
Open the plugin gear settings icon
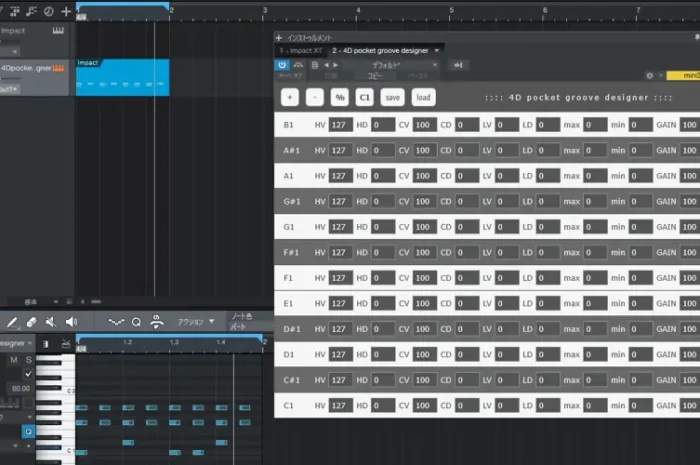[x=650, y=75]
